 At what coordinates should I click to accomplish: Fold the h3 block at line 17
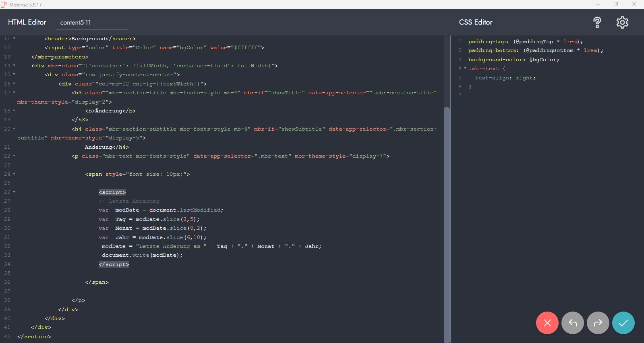coord(14,93)
